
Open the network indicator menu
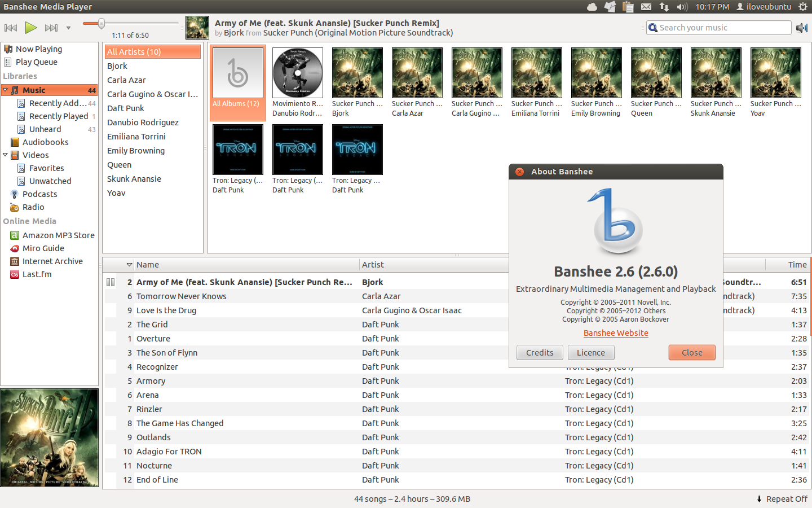[664, 7]
